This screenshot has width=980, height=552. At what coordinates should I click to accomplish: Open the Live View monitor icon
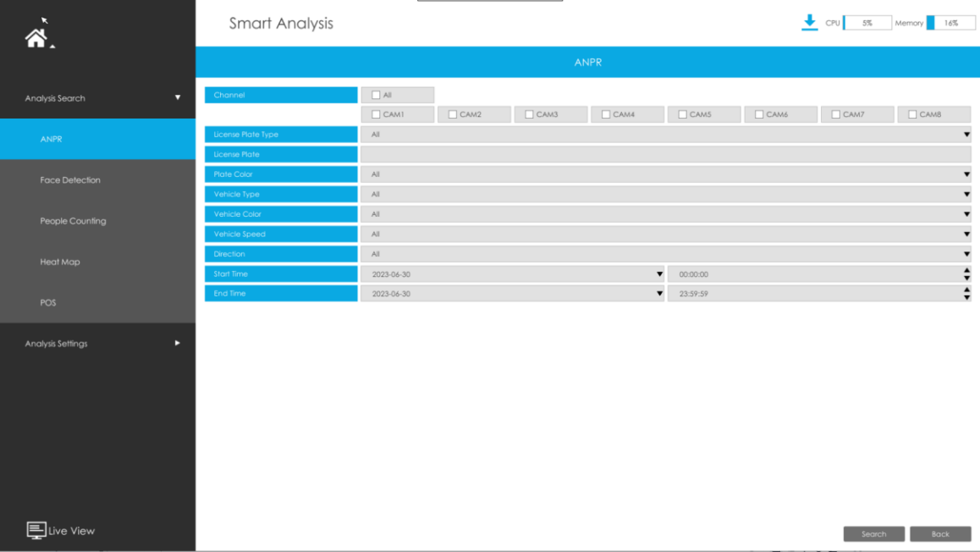tap(36, 530)
